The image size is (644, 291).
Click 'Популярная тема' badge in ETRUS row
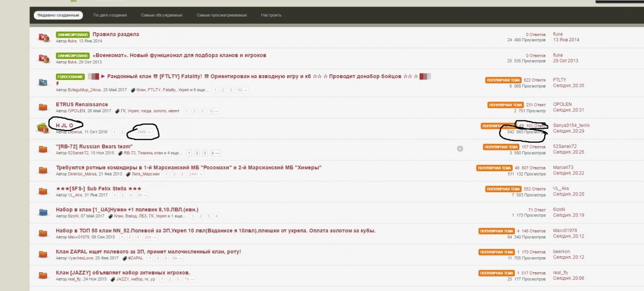pyautogui.click(x=505, y=105)
